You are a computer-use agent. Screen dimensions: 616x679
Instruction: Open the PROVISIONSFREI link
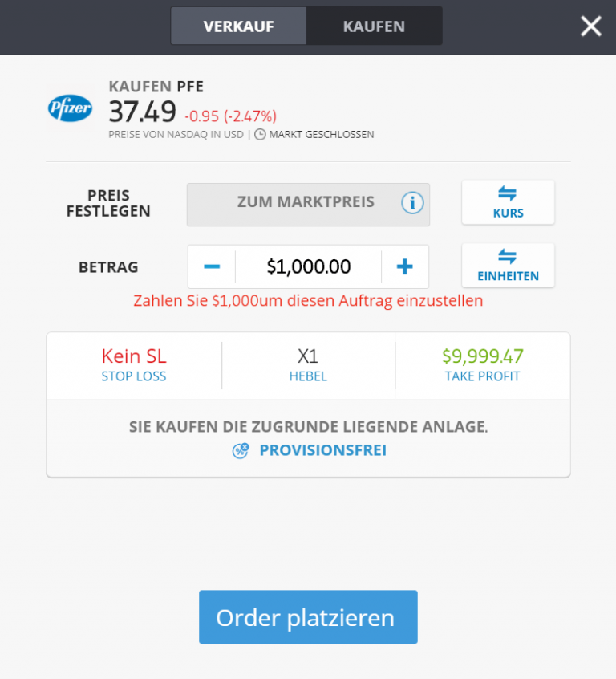coord(322,450)
